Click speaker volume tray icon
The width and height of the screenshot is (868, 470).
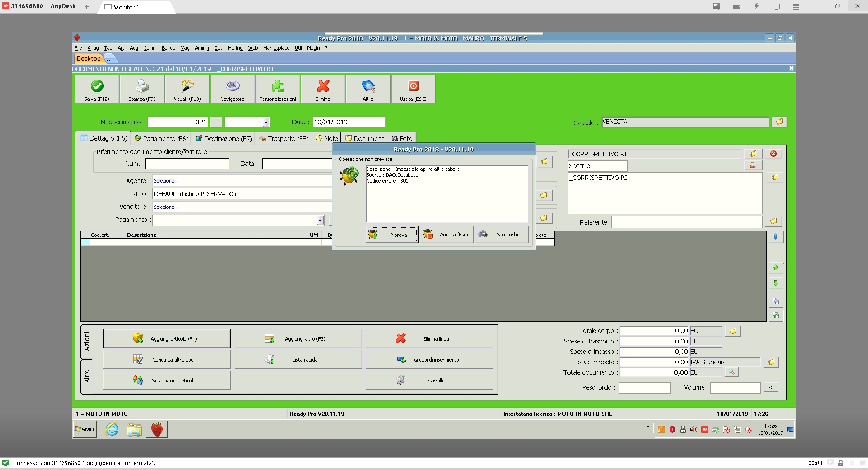click(x=693, y=429)
